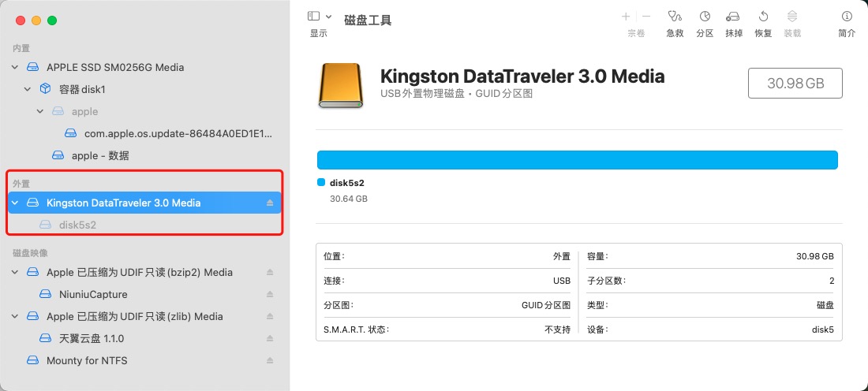
Task: Click the 设备 disk5 value
Action: (x=822, y=330)
